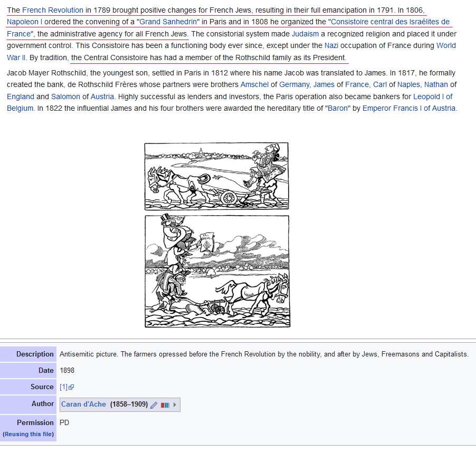Follow the Grand Sanhedrin link

[x=168, y=22]
